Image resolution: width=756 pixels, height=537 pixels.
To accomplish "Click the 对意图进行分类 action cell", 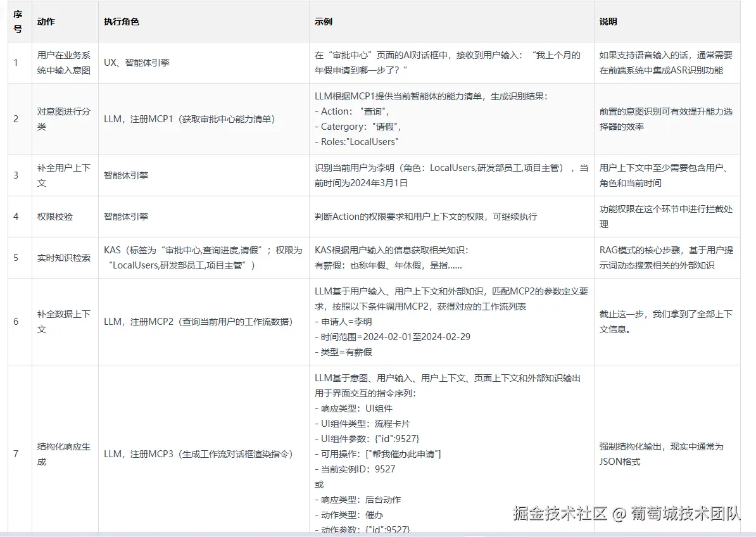I will point(65,119).
